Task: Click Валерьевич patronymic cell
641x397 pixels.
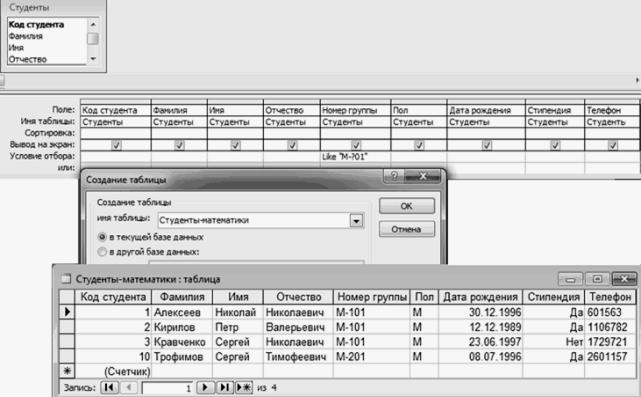Action: (x=298, y=327)
